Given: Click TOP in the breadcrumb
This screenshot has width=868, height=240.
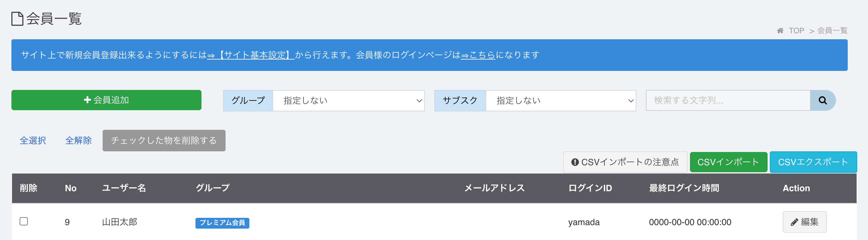Looking at the screenshot, I should point(796,31).
